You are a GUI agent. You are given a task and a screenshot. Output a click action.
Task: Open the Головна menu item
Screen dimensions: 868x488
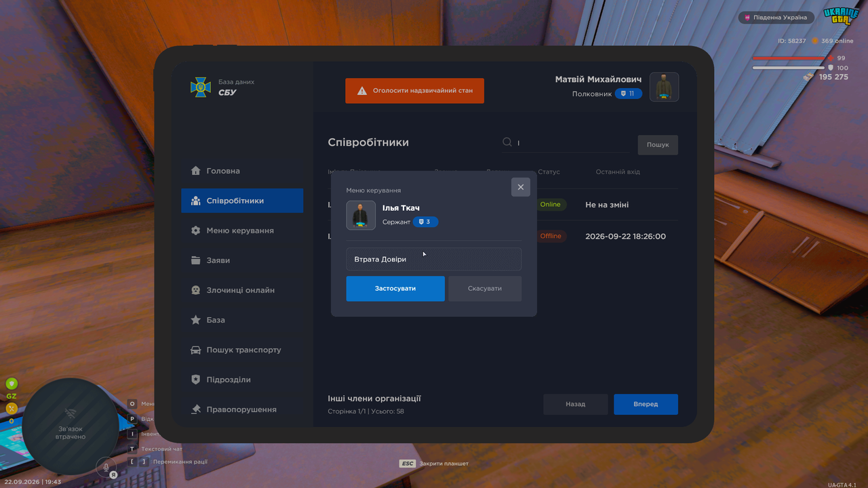click(x=242, y=171)
